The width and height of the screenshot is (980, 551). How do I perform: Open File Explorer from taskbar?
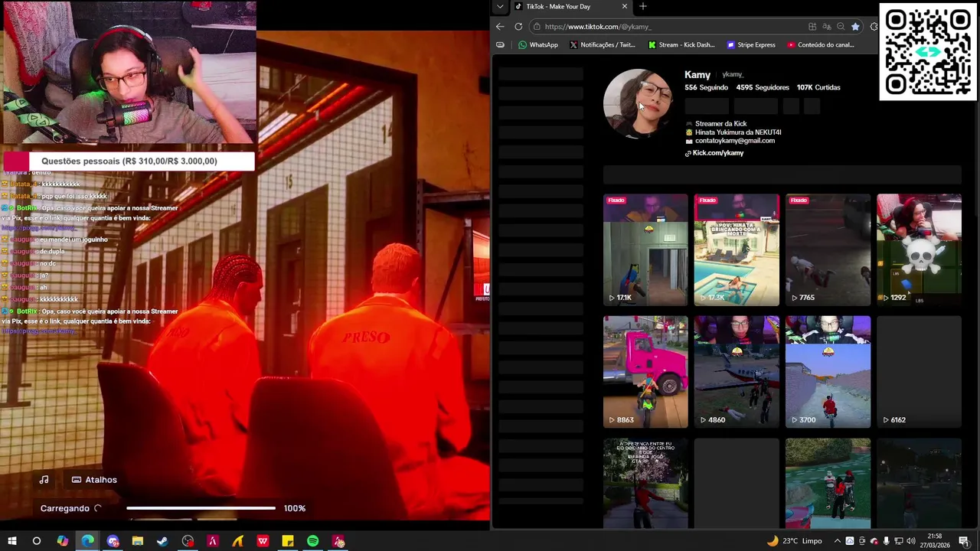click(137, 542)
